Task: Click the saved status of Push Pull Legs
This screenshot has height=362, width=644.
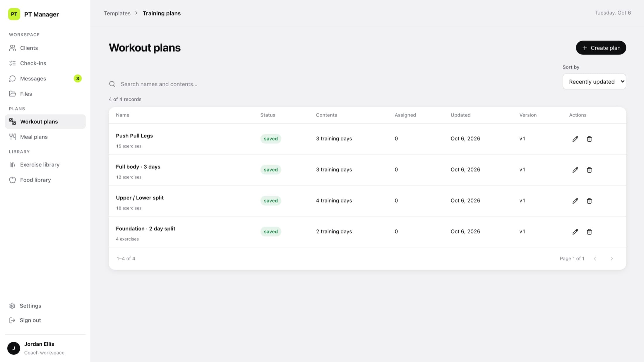Action: 271,139
